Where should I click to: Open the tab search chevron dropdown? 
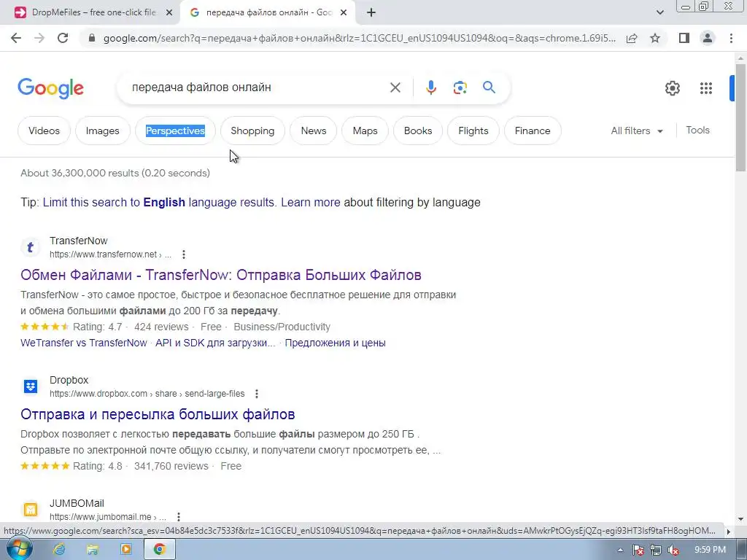pos(659,13)
